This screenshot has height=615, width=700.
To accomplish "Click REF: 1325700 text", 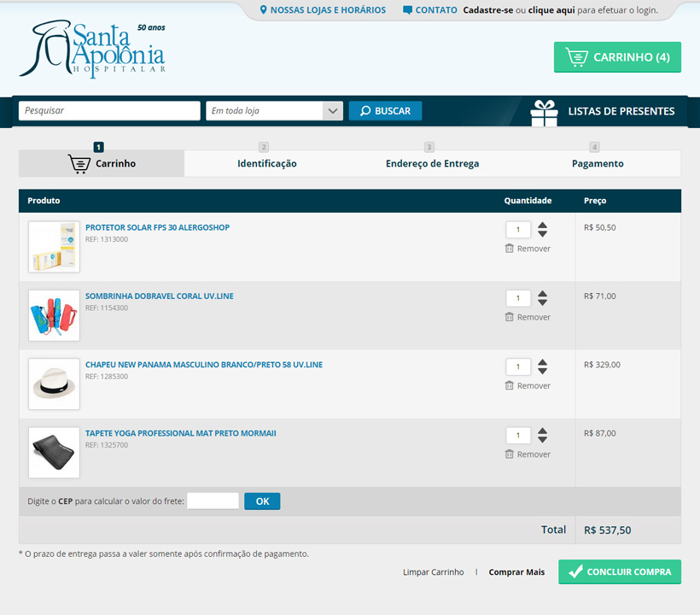I will pyautogui.click(x=107, y=445).
